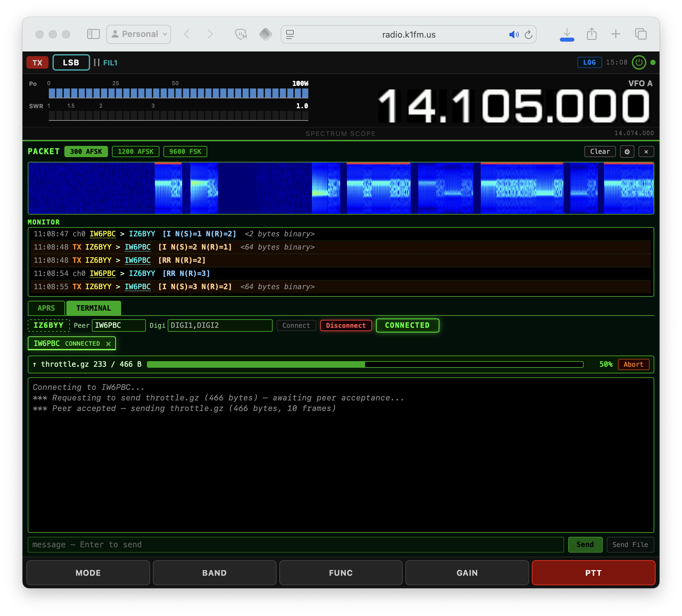682x616 pixels.
Task: Show the tab overview icon
Action: [640, 34]
